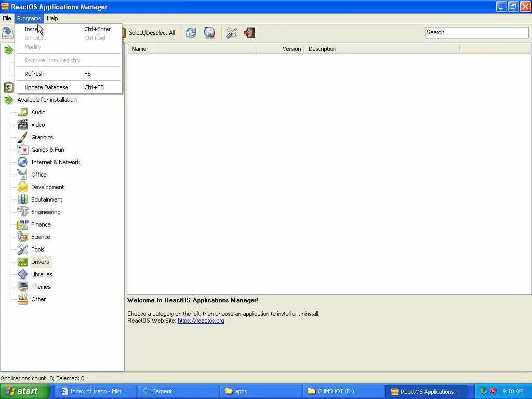Open the Help menu
The height and width of the screenshot is (399, 532).
coord(52,18)
